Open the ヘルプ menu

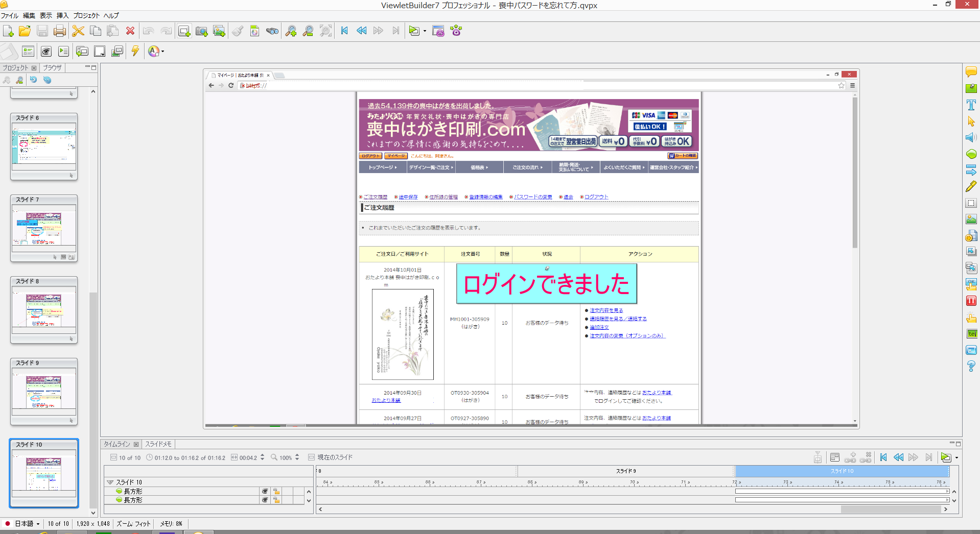111,15
